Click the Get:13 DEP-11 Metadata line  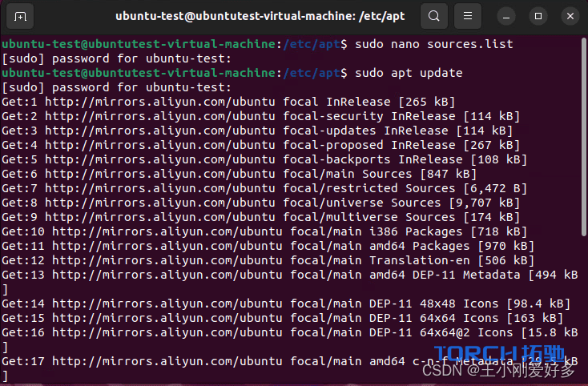pyautogui.click(x=290, y=275)
